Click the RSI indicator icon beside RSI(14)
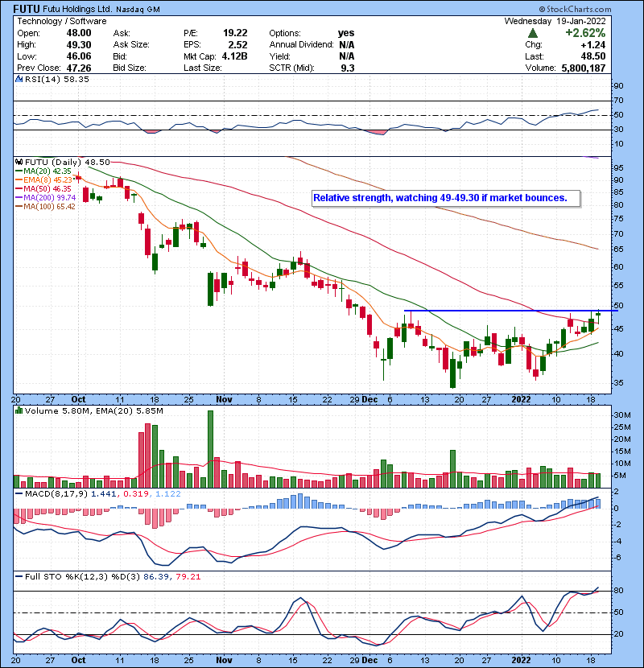This screenshot has width=644, height=668. [x=19, y=79]
